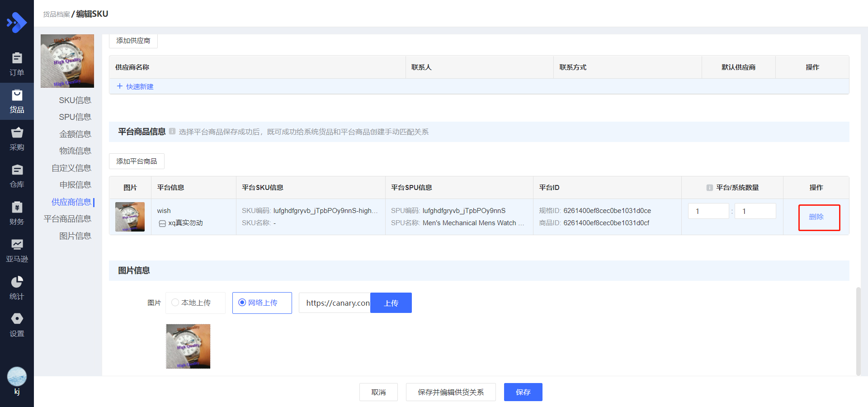868x407 pixels.
Task: Click the 默认供应商 column header
Action: pyautogui.click(x=739, y=67)
